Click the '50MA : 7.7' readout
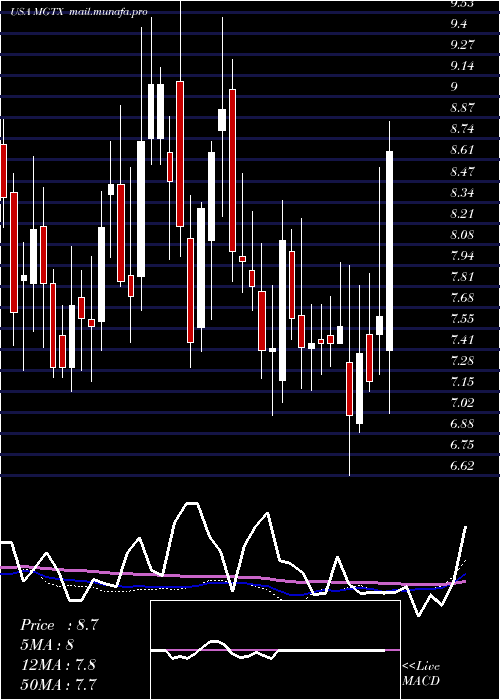 (x=58, y=684)
